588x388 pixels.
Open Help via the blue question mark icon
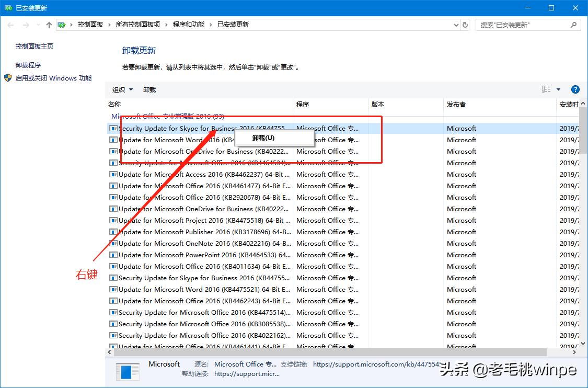[575, 89]
